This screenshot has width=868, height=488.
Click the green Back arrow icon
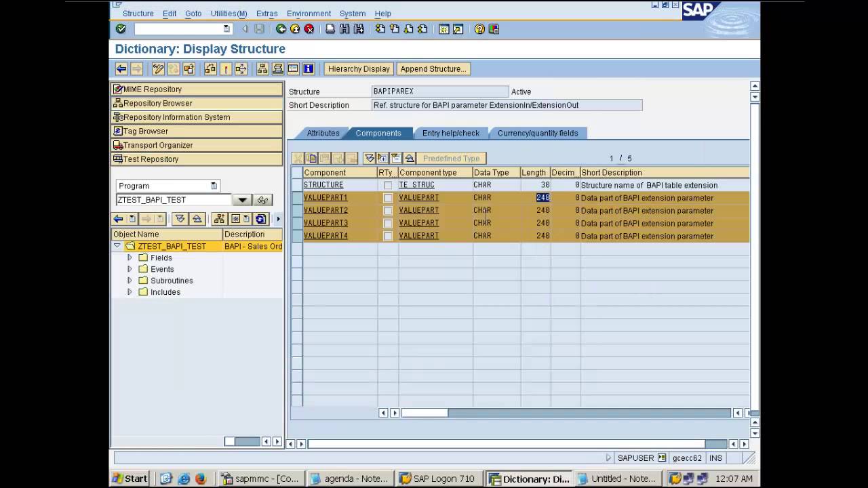[x=281, y=29]
